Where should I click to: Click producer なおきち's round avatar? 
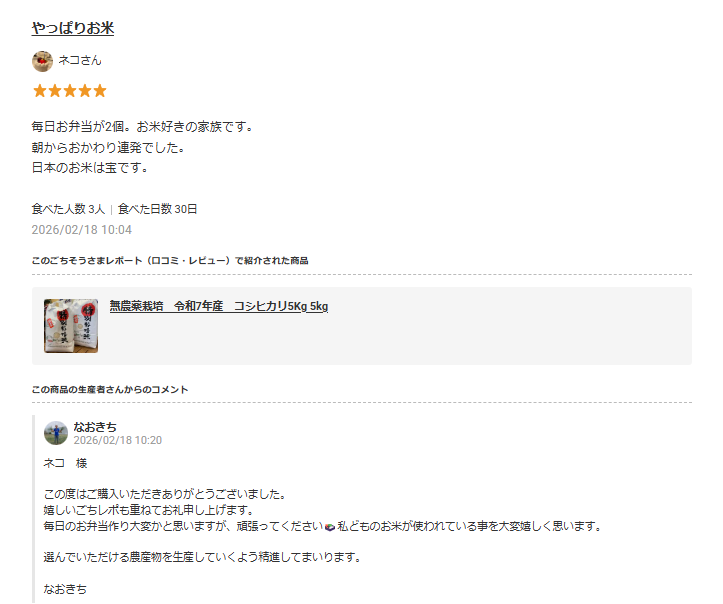click(x=56, y=433)
